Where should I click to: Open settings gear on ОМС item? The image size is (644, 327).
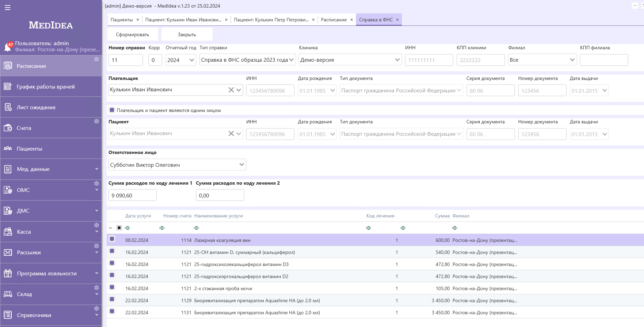[96, 183]
